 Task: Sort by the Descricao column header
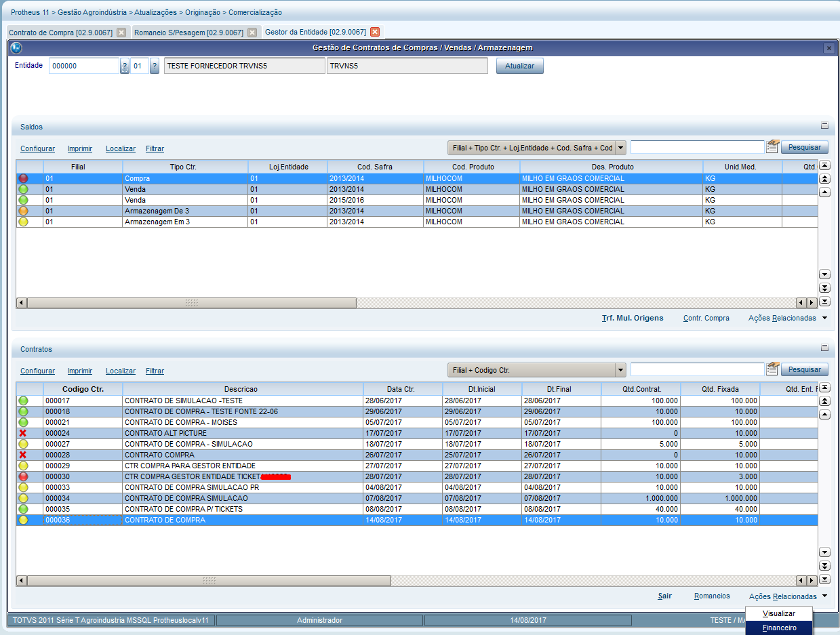point(243,389)
